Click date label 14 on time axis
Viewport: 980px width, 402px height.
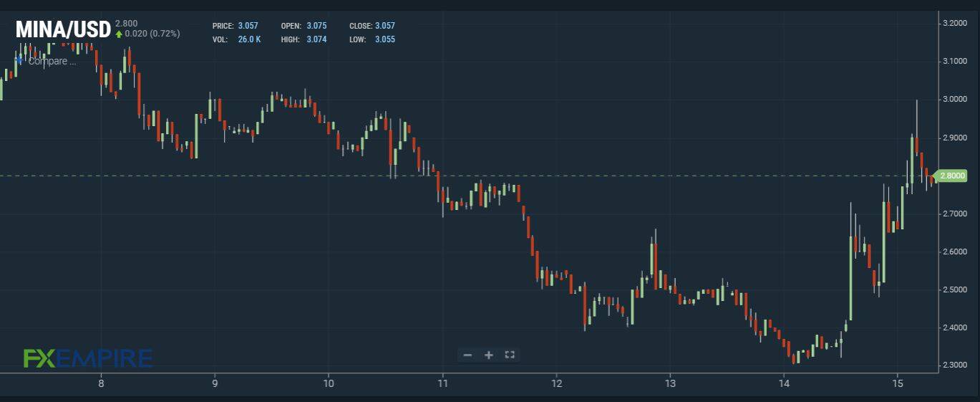tap(785, 383)
